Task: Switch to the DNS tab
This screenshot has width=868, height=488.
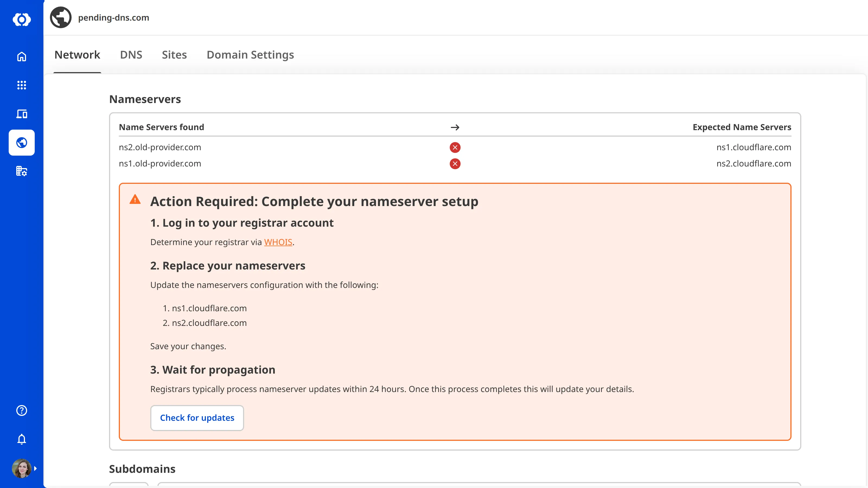Action: pos(131,54)
